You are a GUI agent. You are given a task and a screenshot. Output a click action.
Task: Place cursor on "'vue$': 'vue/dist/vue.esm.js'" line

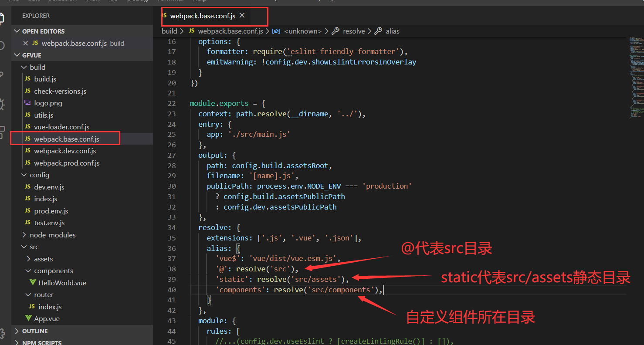click(278, 258)
